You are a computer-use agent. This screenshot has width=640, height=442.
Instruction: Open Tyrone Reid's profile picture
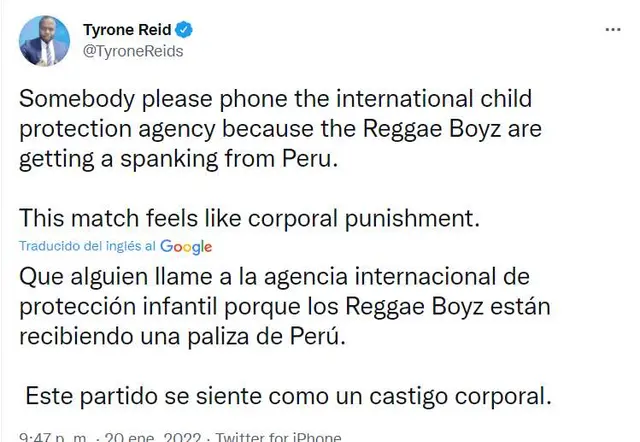[x=45, y=41]
